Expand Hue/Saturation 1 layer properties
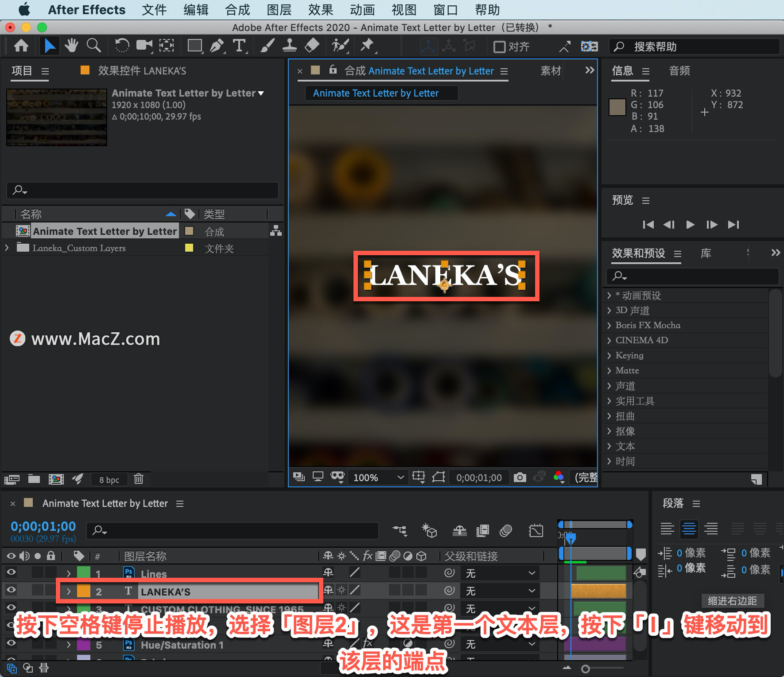Viewport: 784px width, 677px height. pos(69,645)
